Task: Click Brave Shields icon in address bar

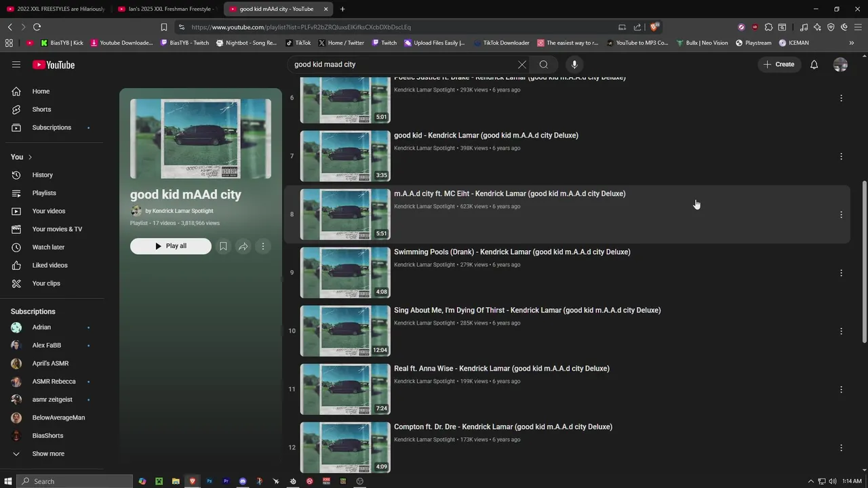Action: pos(654,27)
